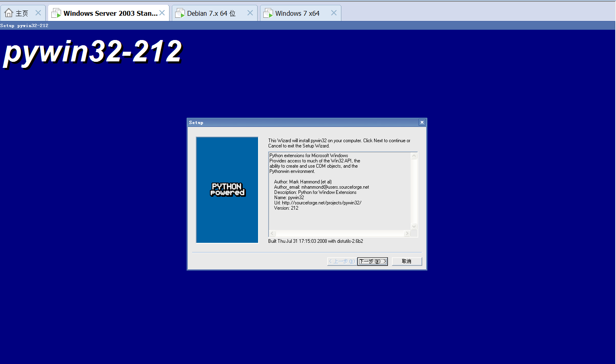Click 'Description: Python for Window Extensions' line
Image resolution: width=616 pixels, height=364 pixels.
pos(315,192)
